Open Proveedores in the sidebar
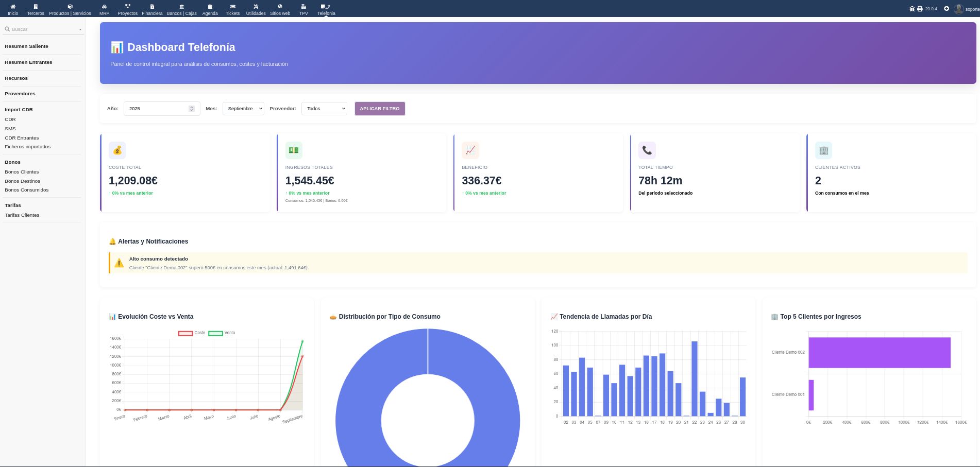 (x=20, y=94)
